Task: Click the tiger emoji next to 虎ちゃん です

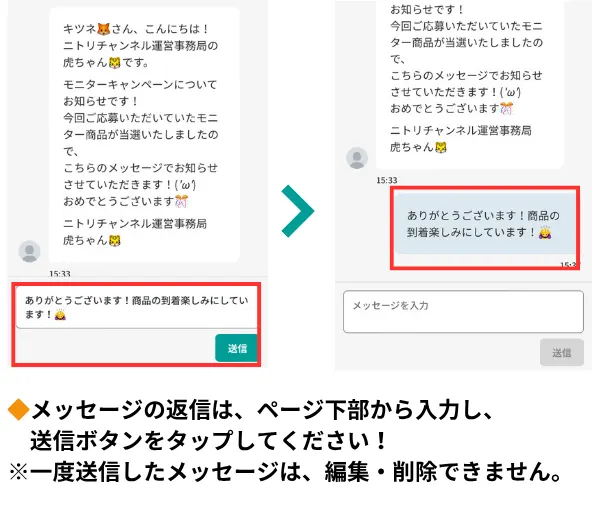Action: tap(115, 62)
